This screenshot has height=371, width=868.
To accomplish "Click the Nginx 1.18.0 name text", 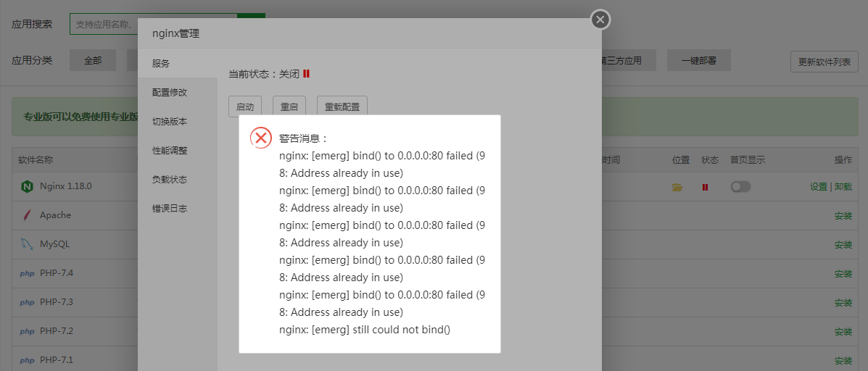I will (x=66, y=186).
